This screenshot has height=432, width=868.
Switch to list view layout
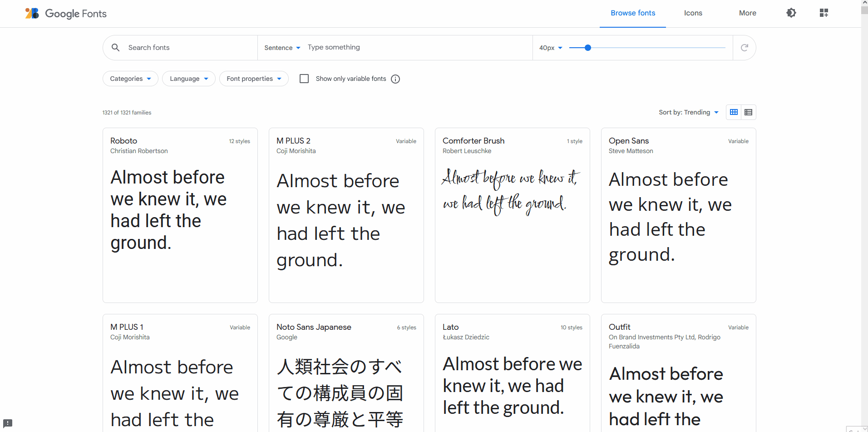[x=749, y=112]
